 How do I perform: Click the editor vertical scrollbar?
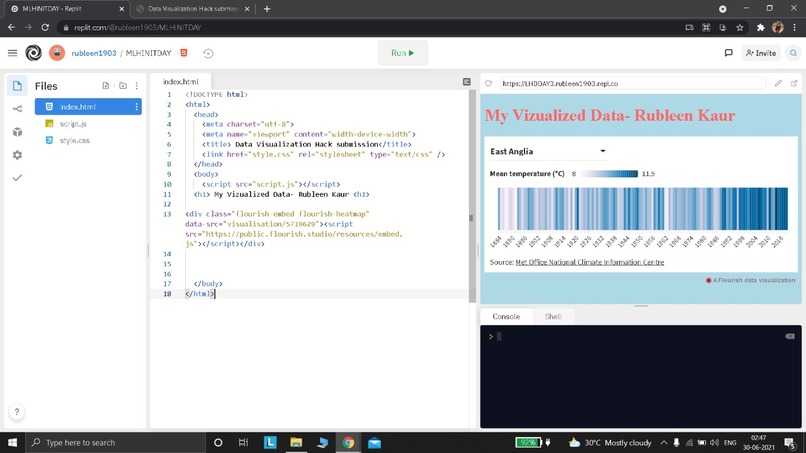tap(471, 195)
